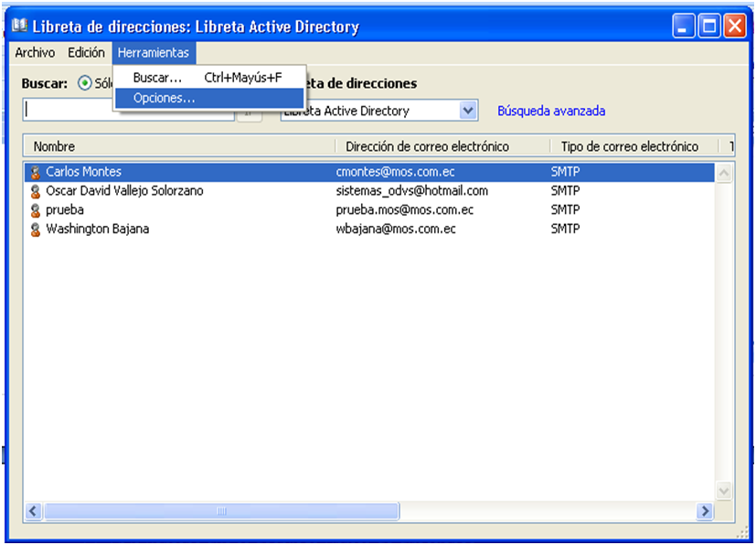The height and width of the screenshot is (545, 756).
Task: Click the horizontal scrollbar left arrow
Action: 33,511
